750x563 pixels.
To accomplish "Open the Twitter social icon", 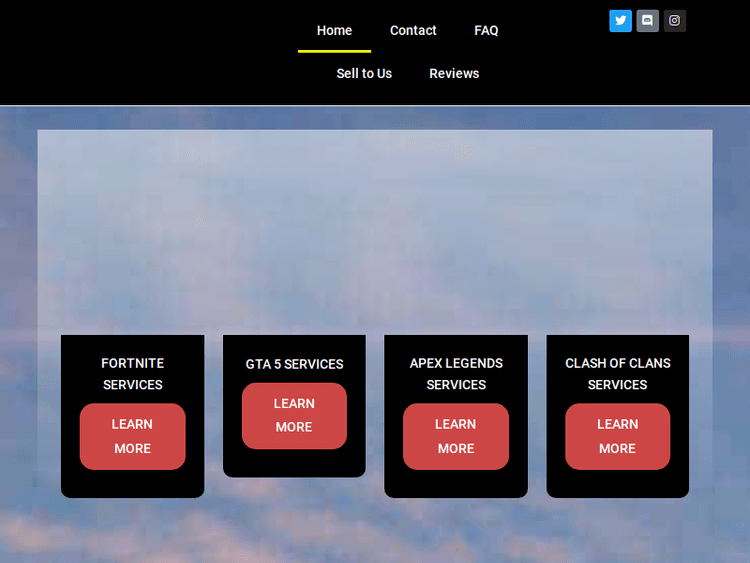I will tap(620, 21).
